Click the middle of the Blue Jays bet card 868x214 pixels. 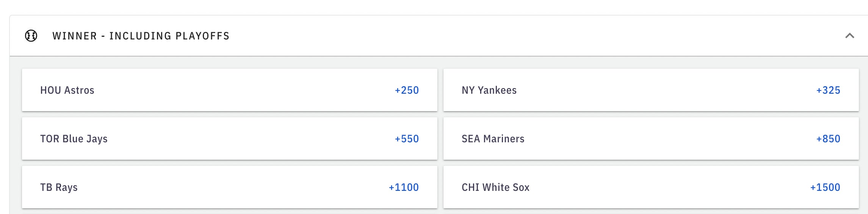(x=229, y=139)
